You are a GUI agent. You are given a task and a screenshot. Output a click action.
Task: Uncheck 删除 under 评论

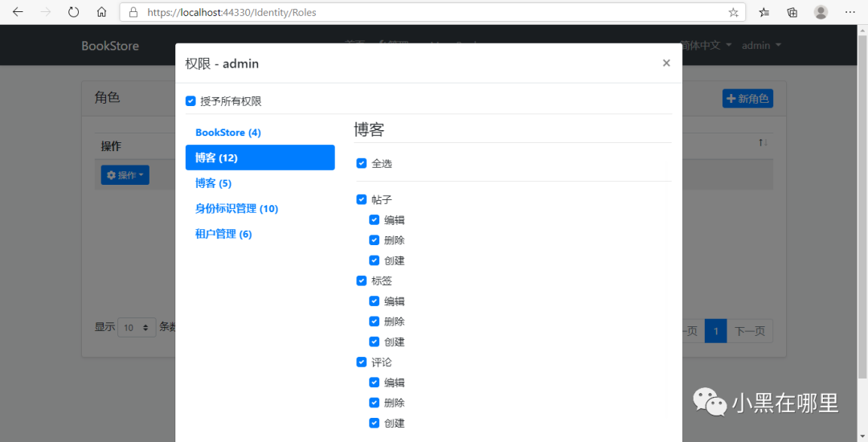(x=375, y=403)
